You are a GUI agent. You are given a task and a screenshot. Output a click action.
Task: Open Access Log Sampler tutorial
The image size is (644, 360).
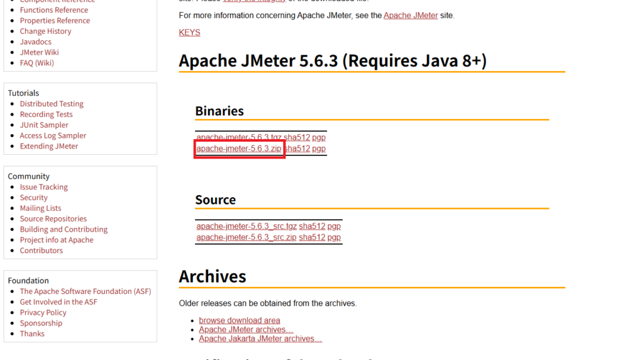[x=53, y=135]
